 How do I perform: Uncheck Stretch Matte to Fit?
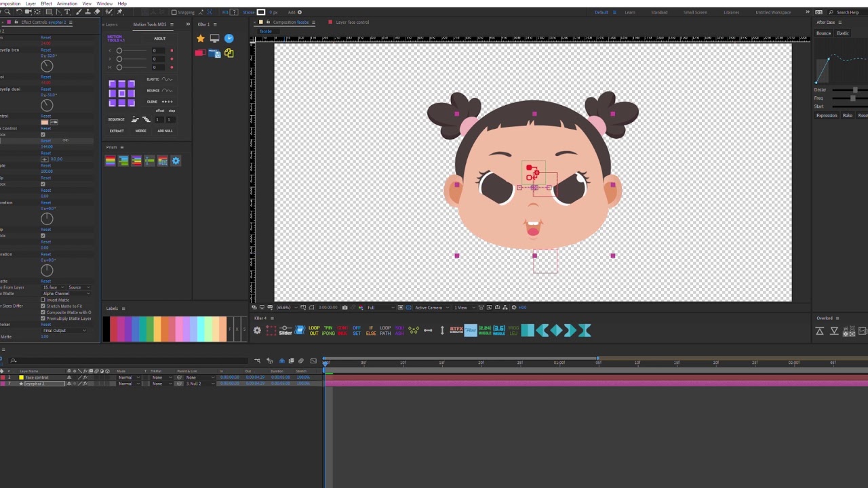(43, 306)
